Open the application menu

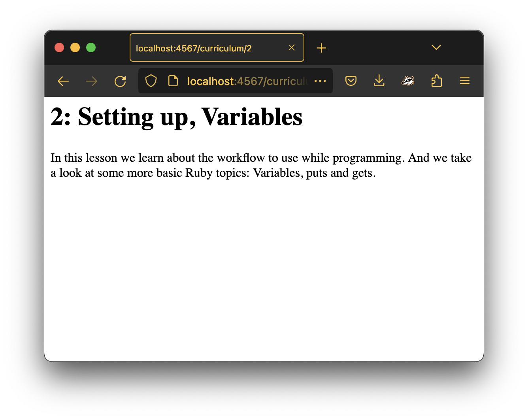tap(464, 81)
